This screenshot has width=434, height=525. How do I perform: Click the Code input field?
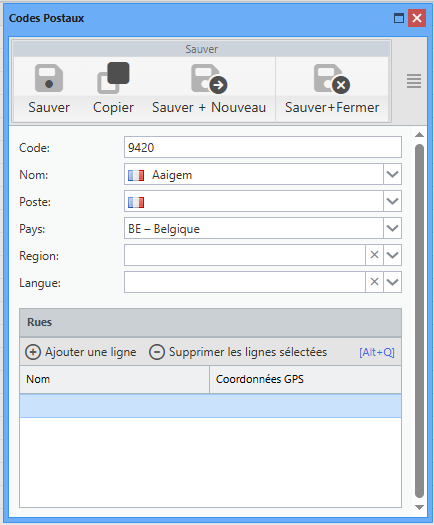pos(263,147)
